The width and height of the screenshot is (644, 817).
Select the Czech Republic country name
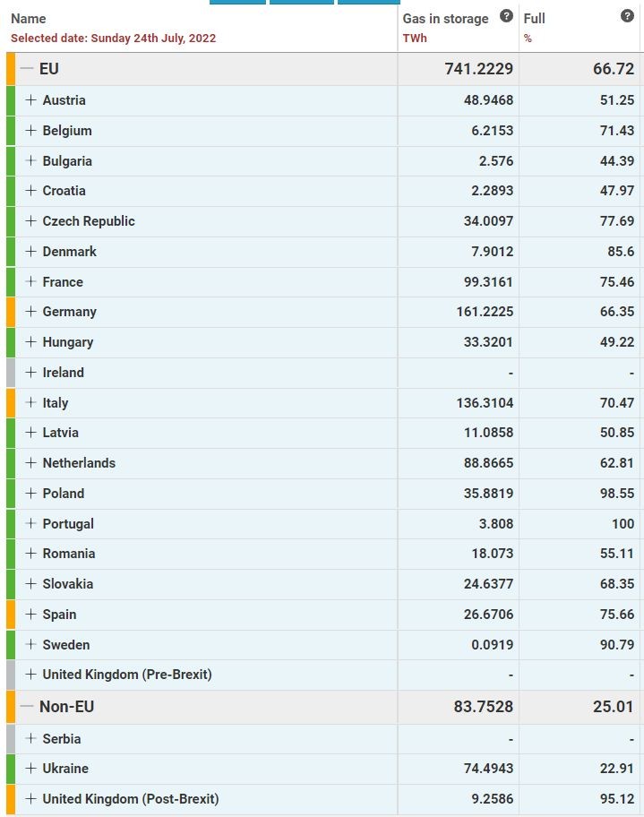coord(89,221)
